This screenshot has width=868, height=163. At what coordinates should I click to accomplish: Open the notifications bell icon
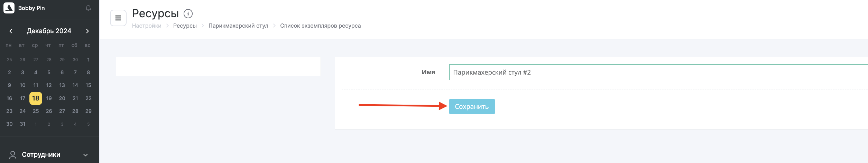[x=88, y=8]
